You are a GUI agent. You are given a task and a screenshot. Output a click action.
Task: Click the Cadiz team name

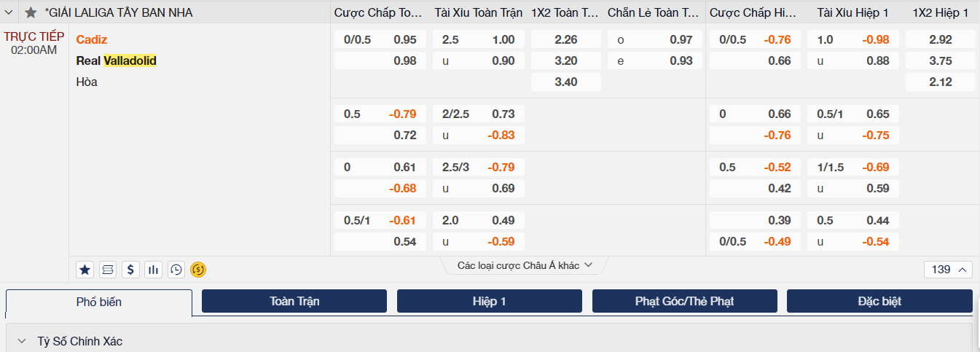click(x=92, y=39)
